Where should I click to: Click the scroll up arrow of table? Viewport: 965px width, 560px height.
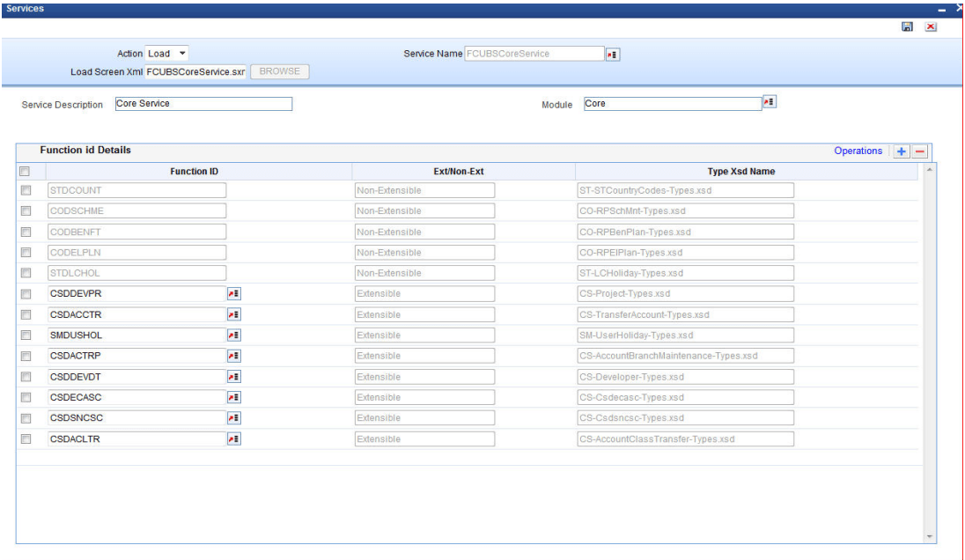click(x=929, y=169)
